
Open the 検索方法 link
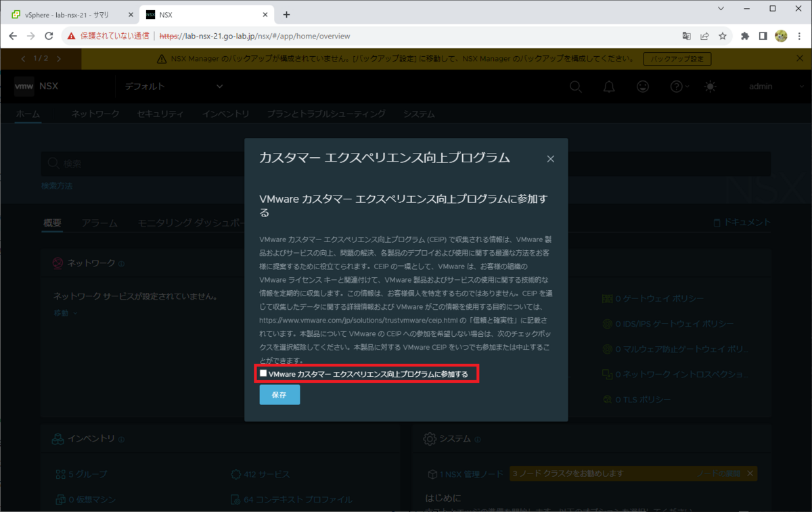[57, 185]
